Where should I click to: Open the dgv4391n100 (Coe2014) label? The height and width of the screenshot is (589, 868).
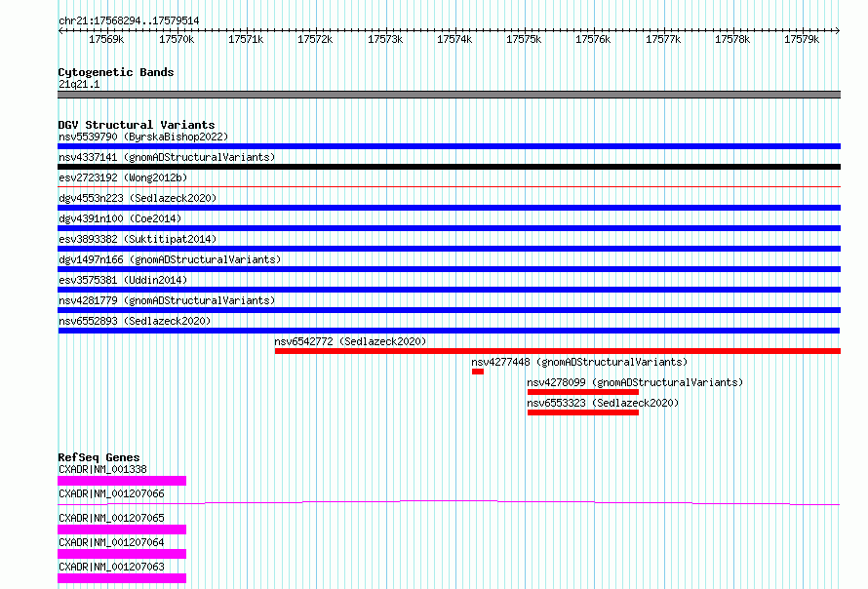pos(120,218)
